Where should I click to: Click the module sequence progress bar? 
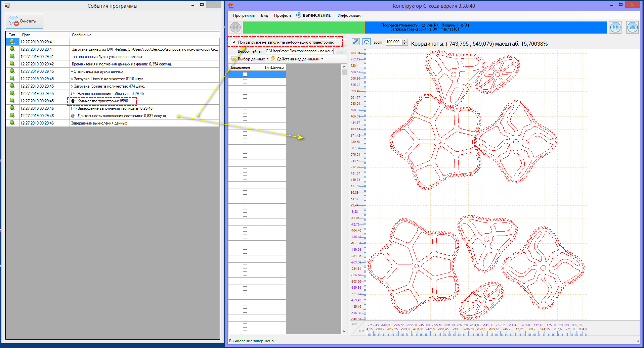425,27
